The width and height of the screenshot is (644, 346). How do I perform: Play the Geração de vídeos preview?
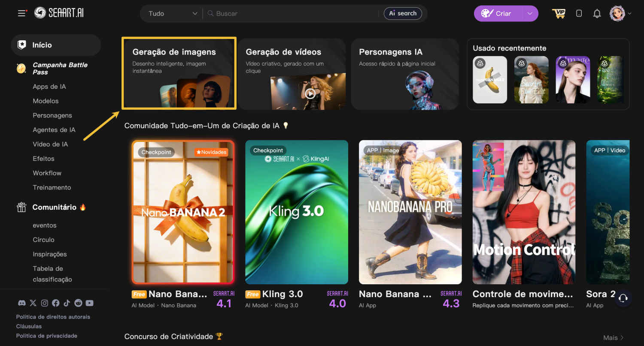coord(310,93)
